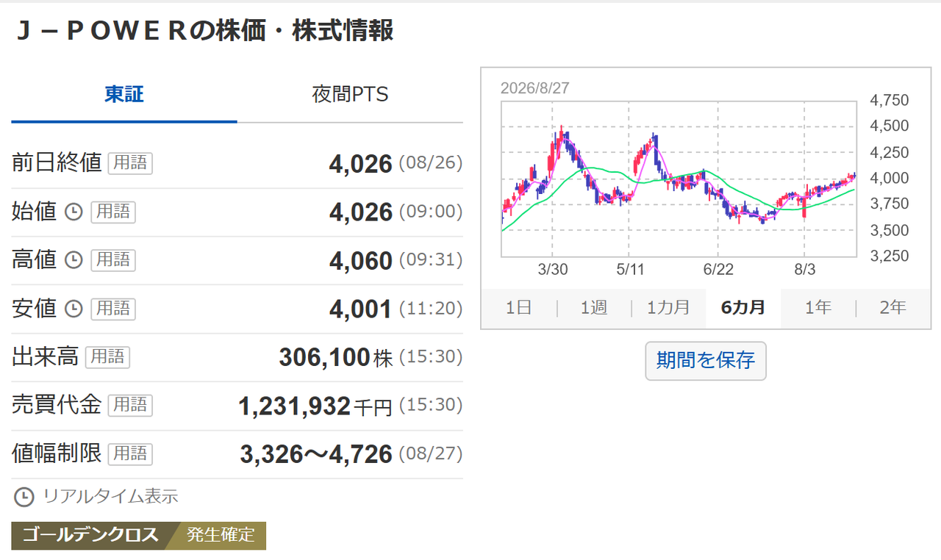Click the price limit range 3,326～4,726
941x560 pixels.
point(316,454)
